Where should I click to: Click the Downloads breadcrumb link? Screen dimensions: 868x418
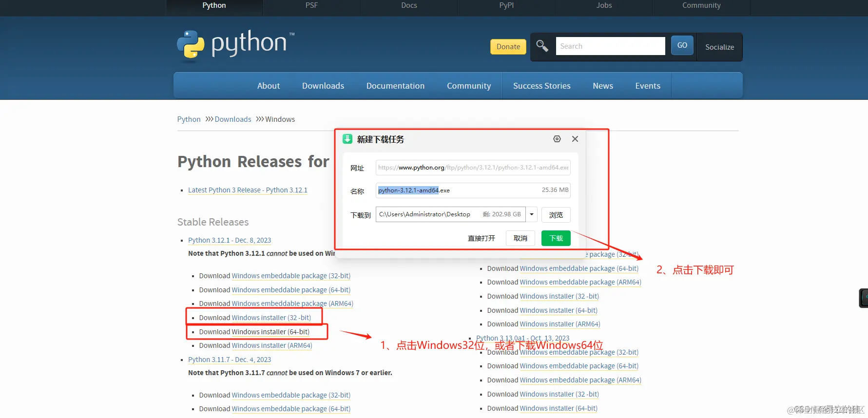[233, 119]
